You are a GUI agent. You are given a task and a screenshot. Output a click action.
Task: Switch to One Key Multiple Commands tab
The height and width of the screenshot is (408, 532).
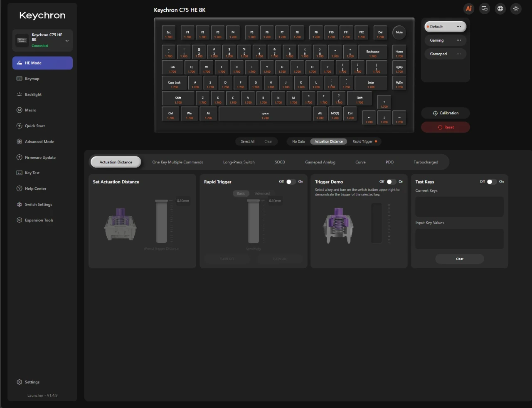click(x=177, y=162)
